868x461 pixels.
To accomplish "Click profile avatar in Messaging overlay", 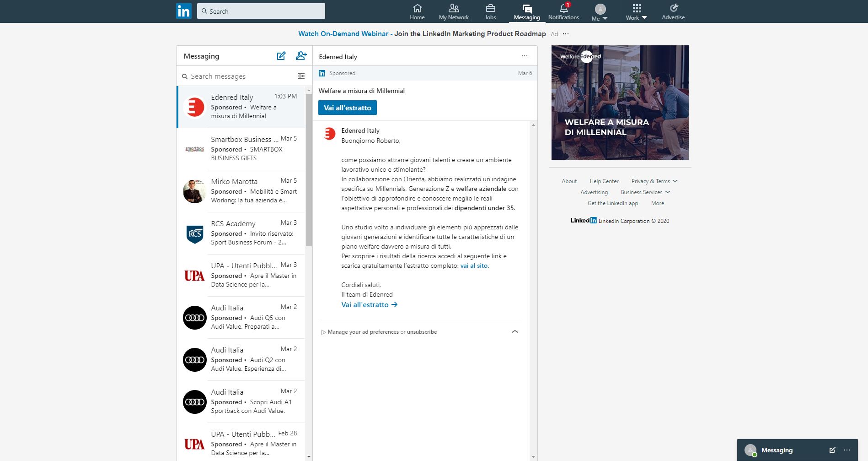I will click(750, 450).
